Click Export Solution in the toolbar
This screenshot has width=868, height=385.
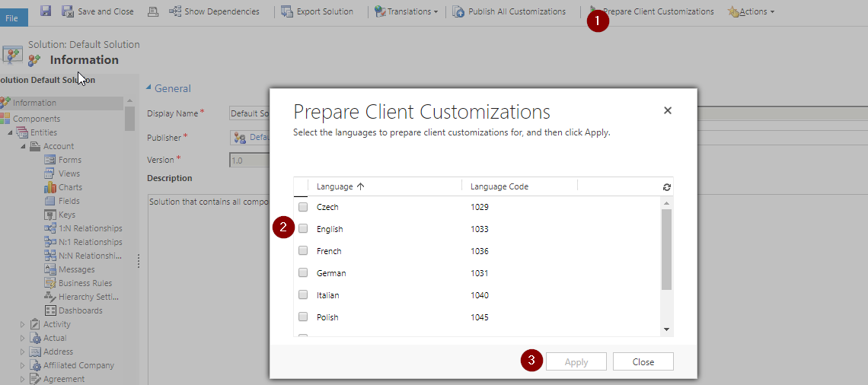[x=318, y=11]
